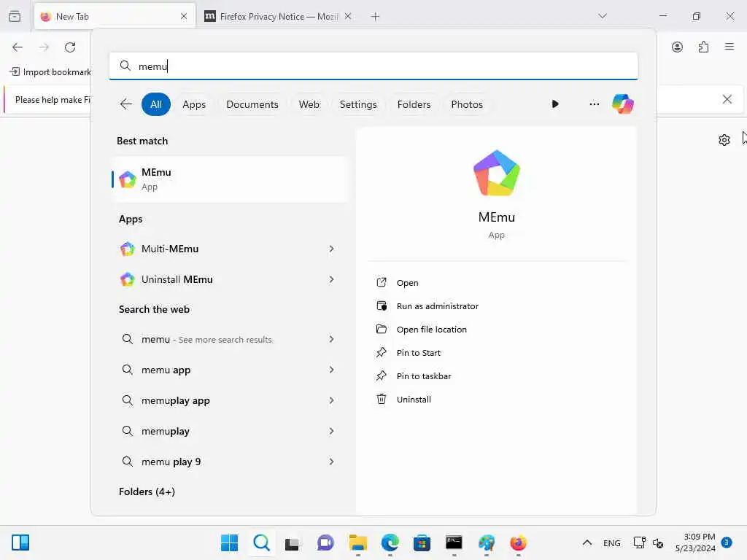This screenshot has height=560, width=747.
Task: Open the terminal icon on taskbar
Action: (454, 542)
